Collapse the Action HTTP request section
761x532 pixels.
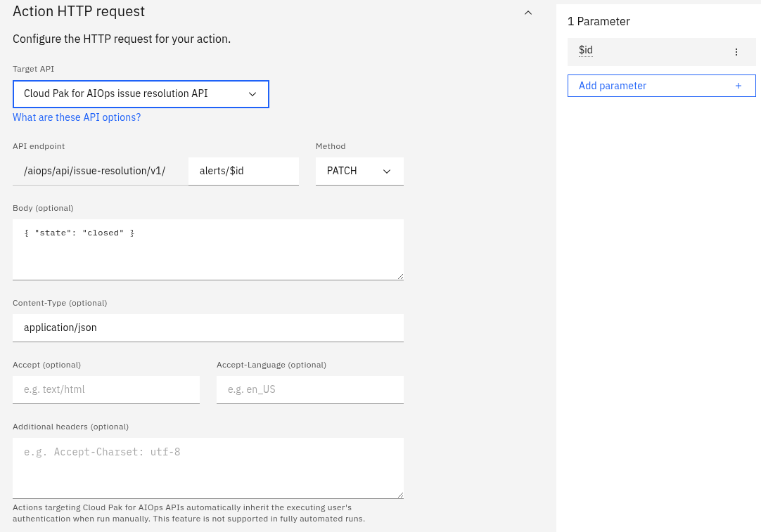pyautogui.click(x=528, y=12)
